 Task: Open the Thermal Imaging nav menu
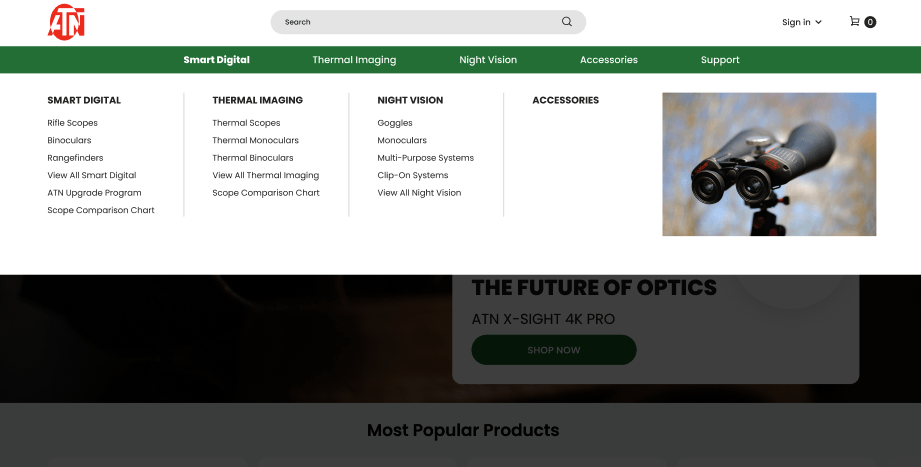click(x=354, y=60)
